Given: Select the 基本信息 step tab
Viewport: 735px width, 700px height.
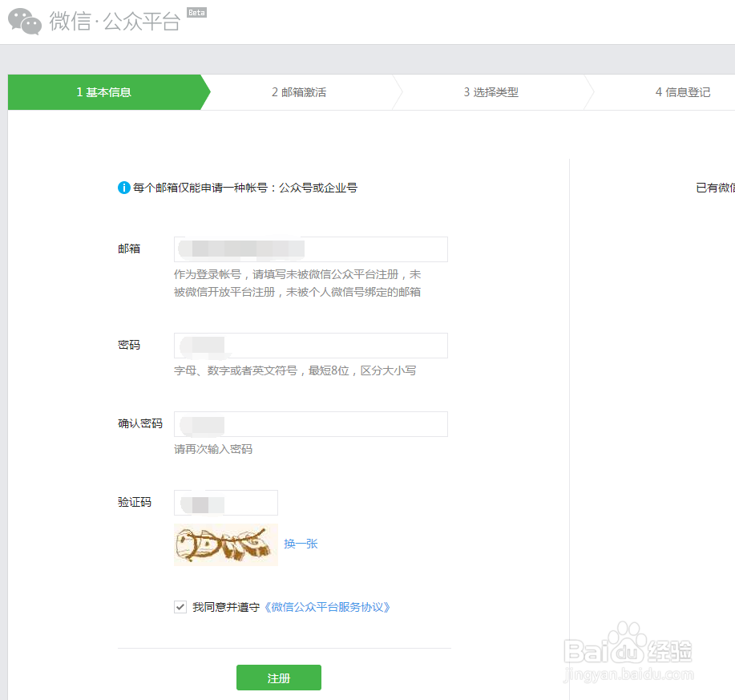Looking at the screenshot, I should [104, 92].
